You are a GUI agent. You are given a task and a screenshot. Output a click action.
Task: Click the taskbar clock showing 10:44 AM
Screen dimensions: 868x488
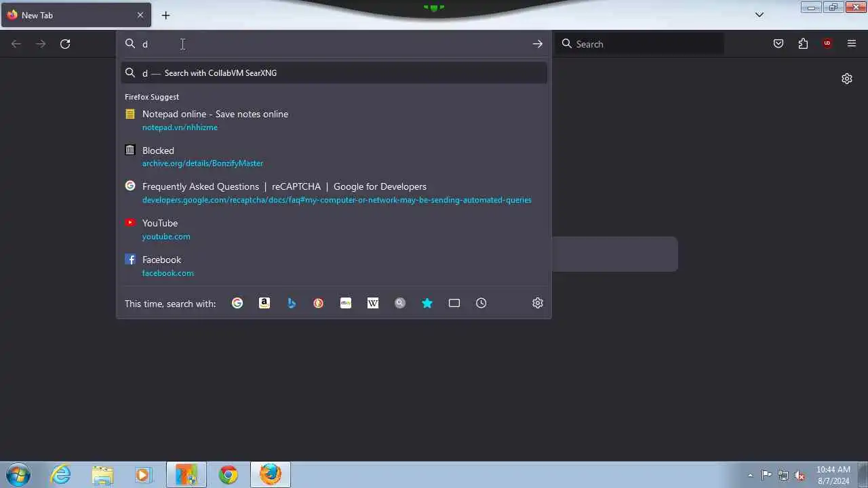click(833, 474)
